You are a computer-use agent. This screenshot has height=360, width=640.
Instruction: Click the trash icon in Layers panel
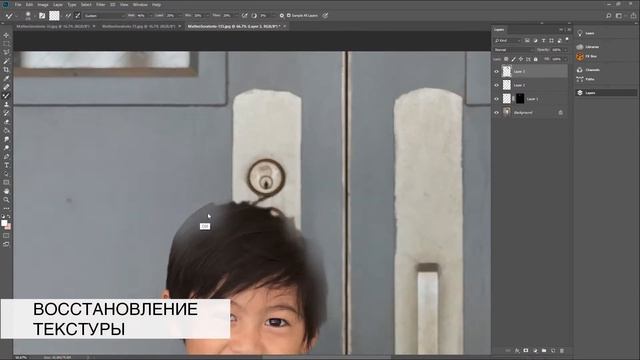coord(562,351)
